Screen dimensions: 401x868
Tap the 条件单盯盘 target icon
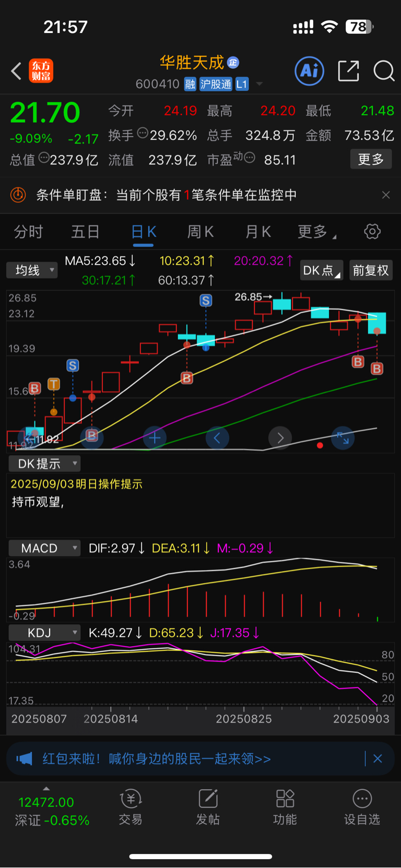tap(18, 195)
